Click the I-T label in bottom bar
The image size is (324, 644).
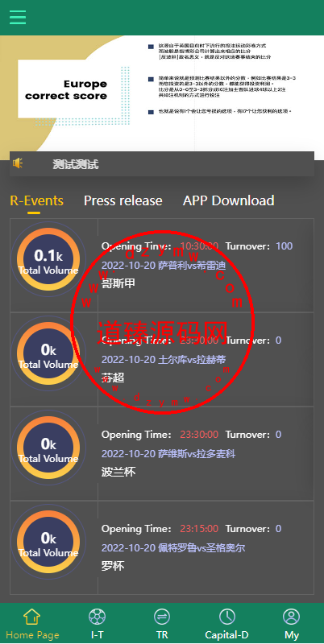click(98, 635)
